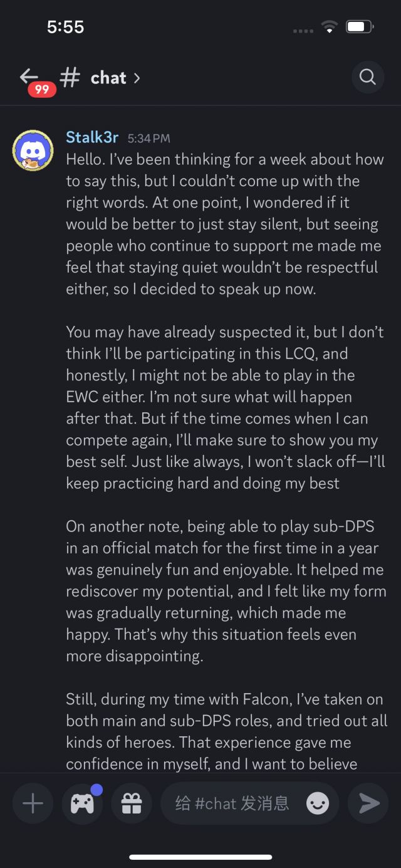Tap the 5:34 PM message timestamp
The height and width of the screenshot is (868, 401).
pyautogui.click(x=148, y=139)
